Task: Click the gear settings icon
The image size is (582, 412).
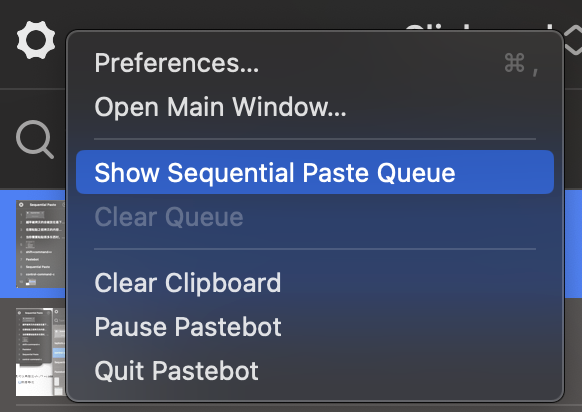Action: [x=36, y=40]
